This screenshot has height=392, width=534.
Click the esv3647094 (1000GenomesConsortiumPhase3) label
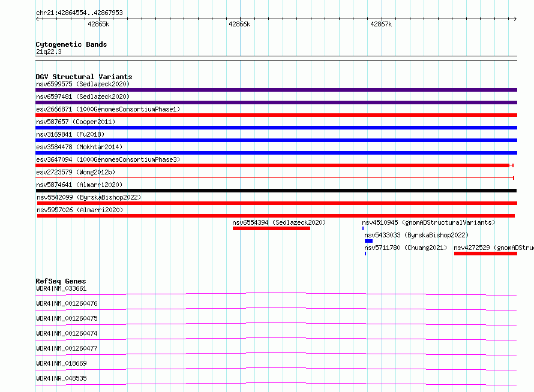[x=108, y=159]
